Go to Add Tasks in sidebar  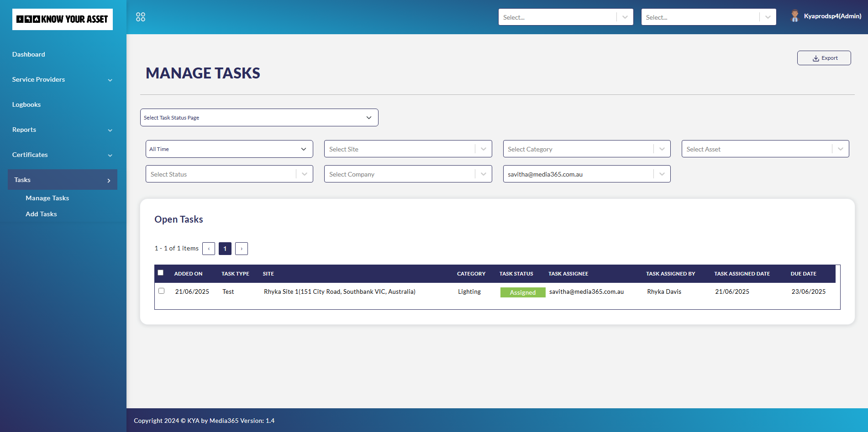tap(42, 214)
